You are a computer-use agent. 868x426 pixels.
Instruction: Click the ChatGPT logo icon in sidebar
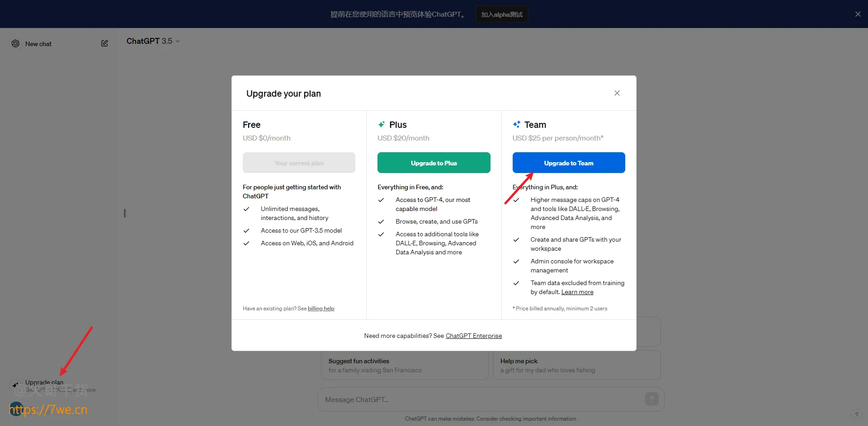pyautogui.click(x=15, y=43)
